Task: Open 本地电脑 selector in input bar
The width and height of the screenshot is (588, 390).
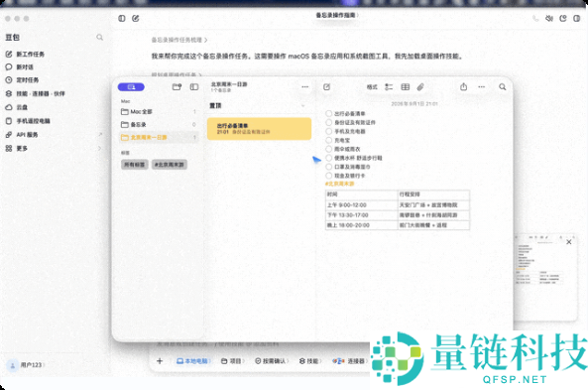Action: [193, 361]
